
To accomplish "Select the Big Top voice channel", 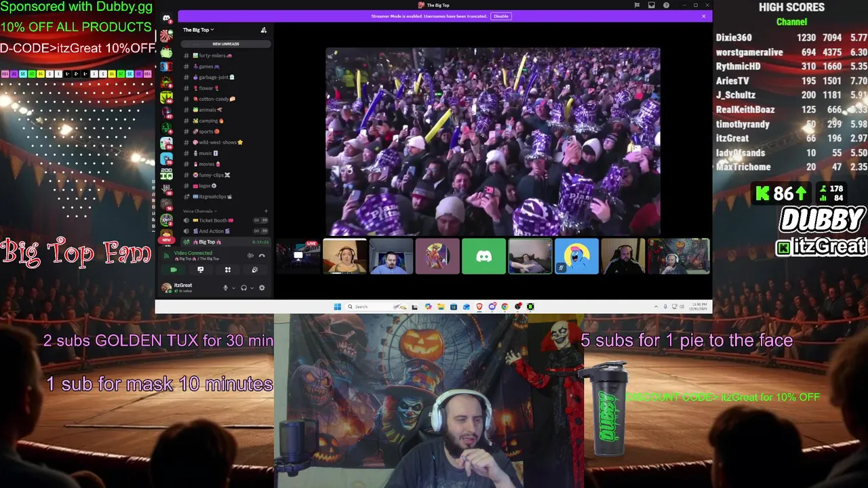I will [225, 242].
